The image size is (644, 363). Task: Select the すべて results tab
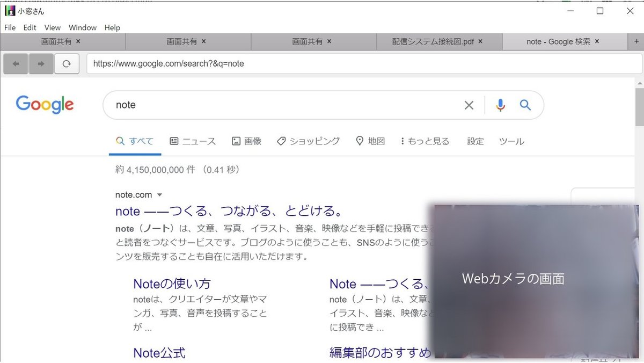134,141
